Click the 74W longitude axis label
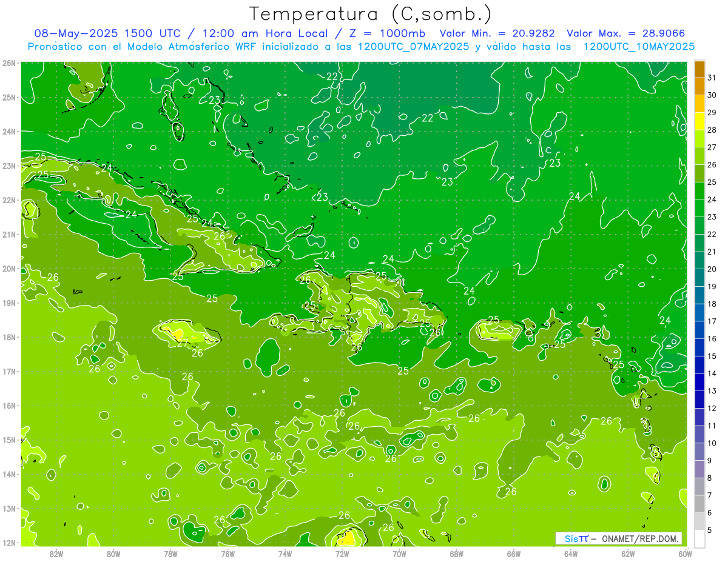 tap(285, 554)
